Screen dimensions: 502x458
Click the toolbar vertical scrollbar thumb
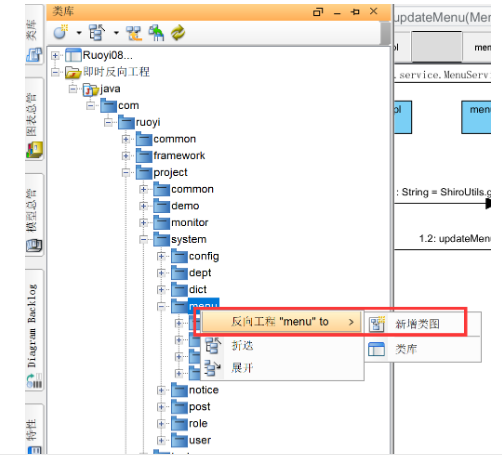[x=386, y=33]
